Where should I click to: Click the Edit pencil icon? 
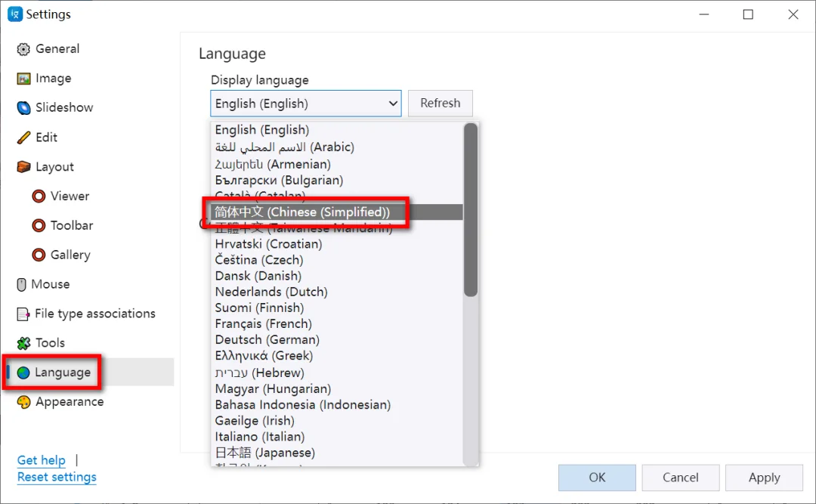click(x=23, y=138)
